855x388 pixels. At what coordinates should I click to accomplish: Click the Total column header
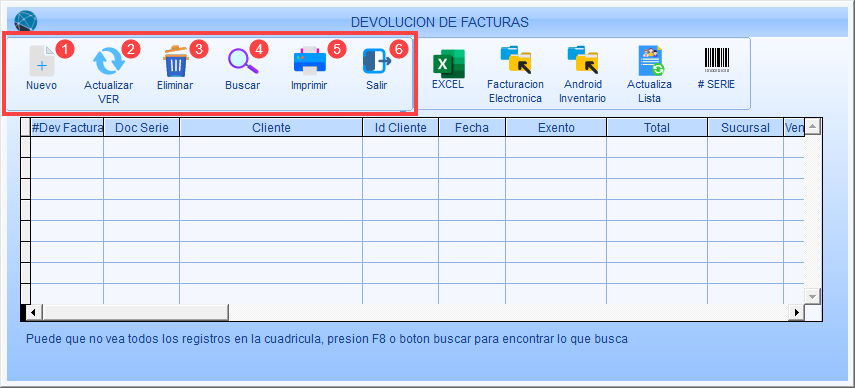(657, 128)
